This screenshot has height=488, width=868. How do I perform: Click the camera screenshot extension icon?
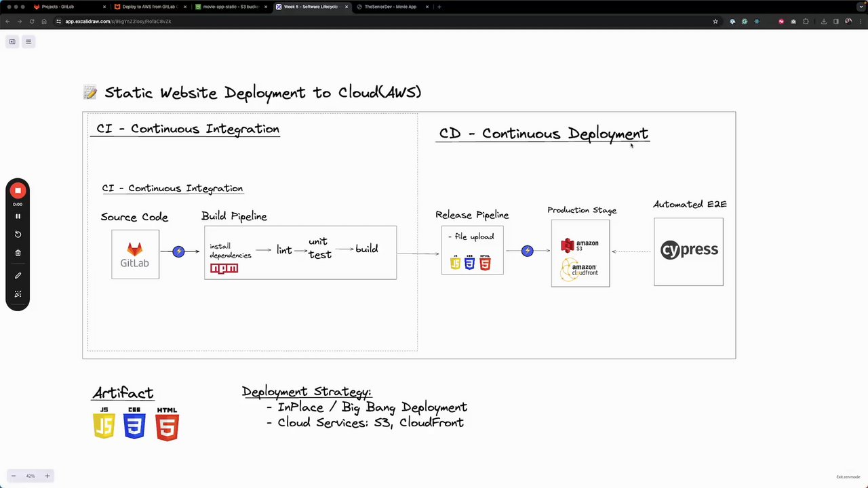(793, 21)
